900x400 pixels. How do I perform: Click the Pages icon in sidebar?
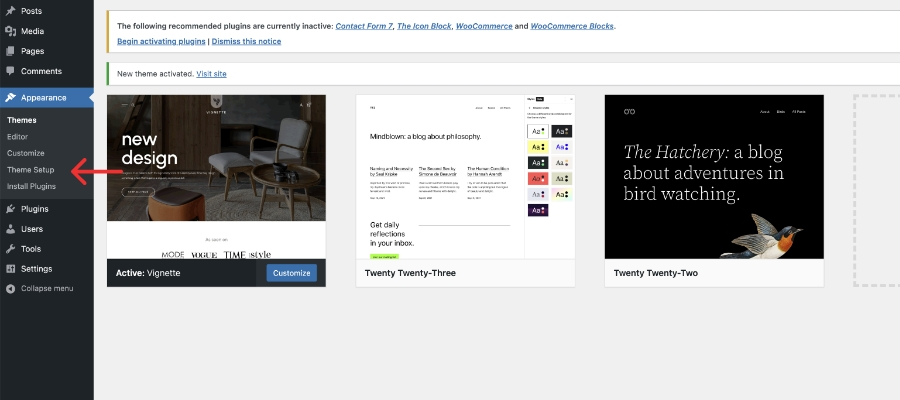tap(10, 51)
